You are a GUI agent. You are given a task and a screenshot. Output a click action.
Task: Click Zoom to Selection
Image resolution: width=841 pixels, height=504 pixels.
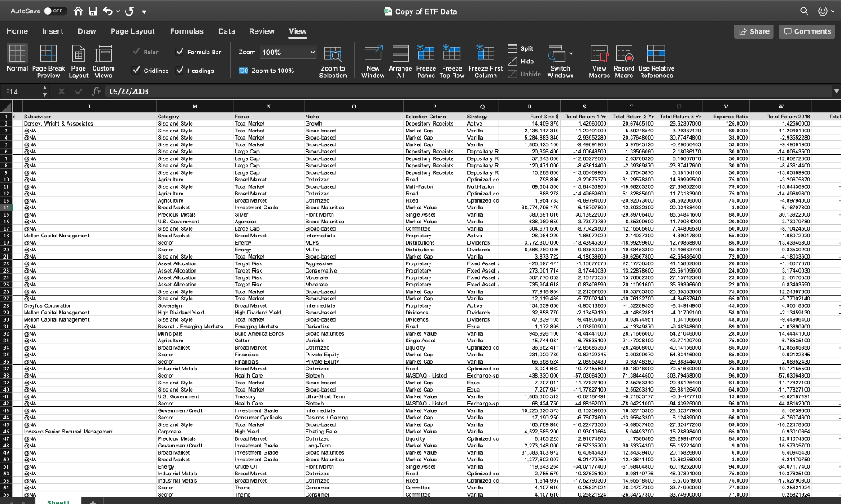[x=333, y=59]
